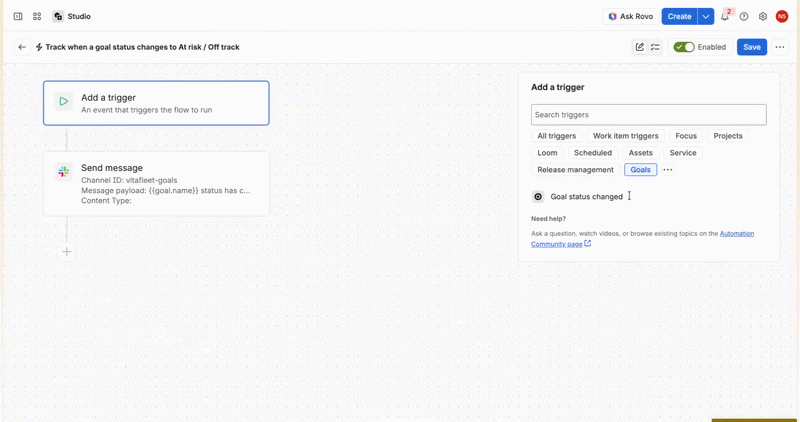Click the Need help? heading
This screenshot has width=800, height=422.
(548, 218)
